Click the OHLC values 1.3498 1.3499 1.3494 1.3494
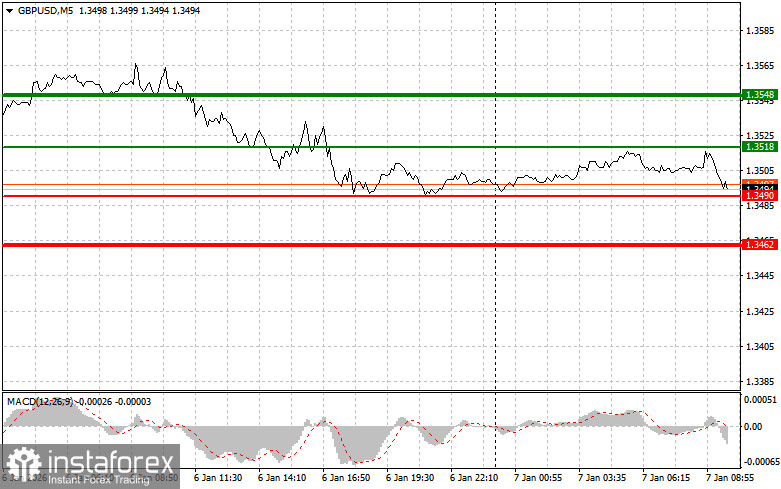Image resolution: width=781 pixels, height=489 pixels. (x=139, y=10)
